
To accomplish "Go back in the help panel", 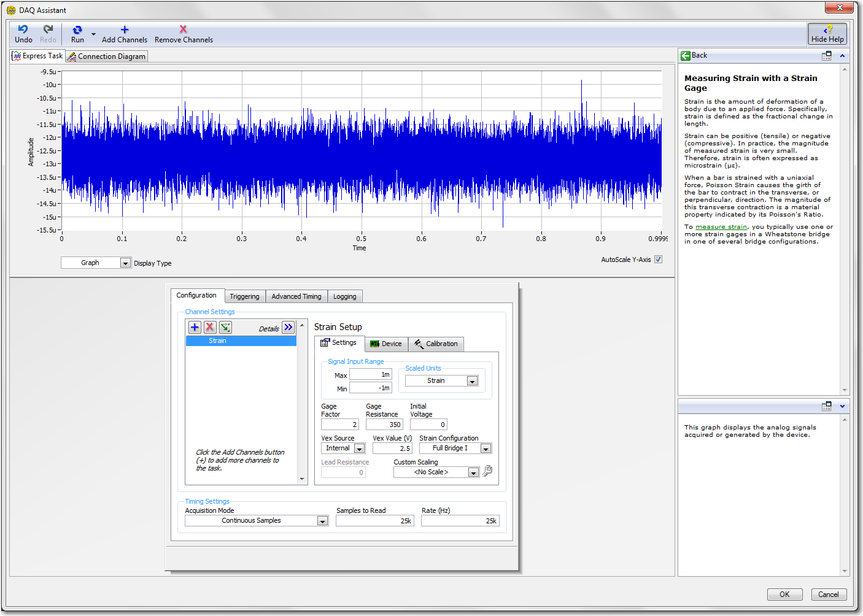I will (694, 55).
